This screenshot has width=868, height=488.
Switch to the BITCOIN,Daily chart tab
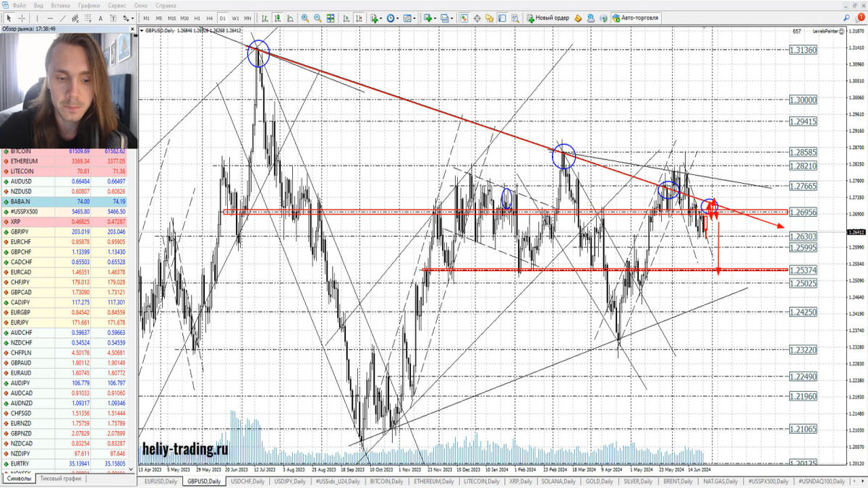click(x=386, y=480)
